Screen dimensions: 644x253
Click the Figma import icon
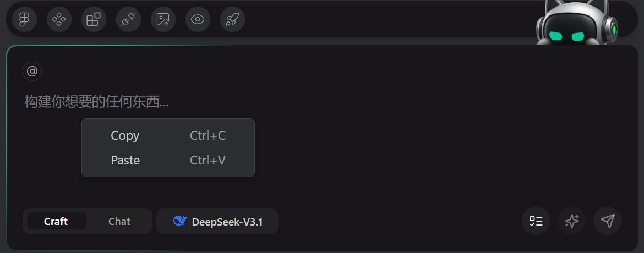tap(24, 20)
